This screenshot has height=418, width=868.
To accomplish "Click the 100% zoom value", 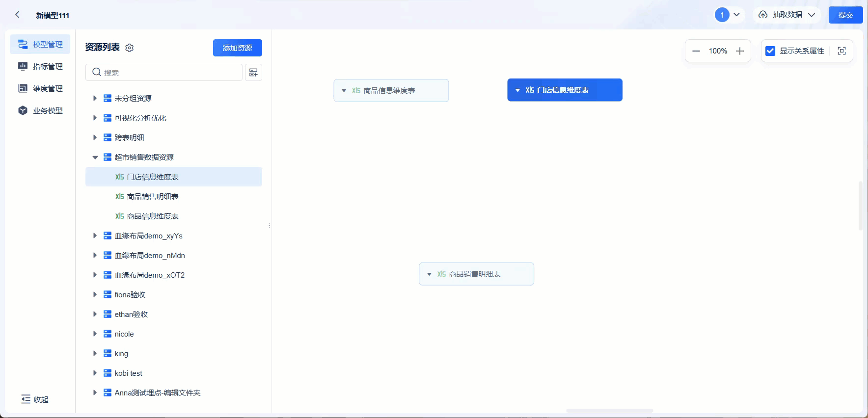I will pyautogui.click(x=718, y=51).
